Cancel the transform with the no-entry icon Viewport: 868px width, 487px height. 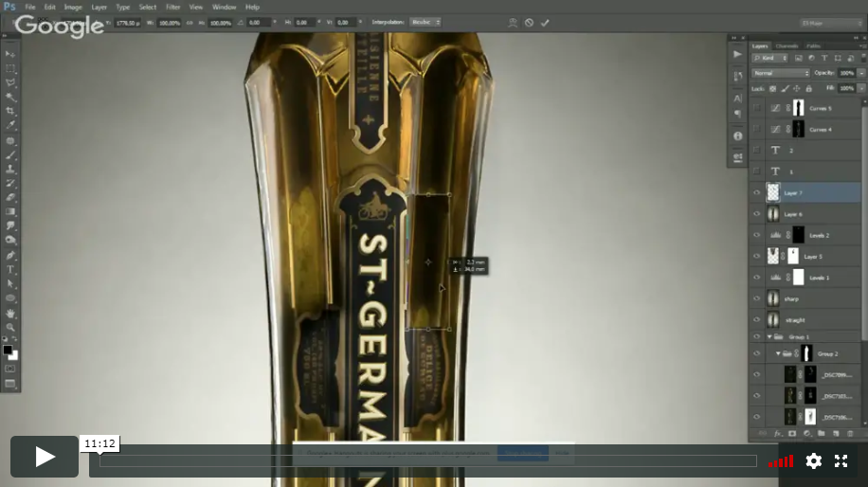pyautogui.click(x=529, y=23)
